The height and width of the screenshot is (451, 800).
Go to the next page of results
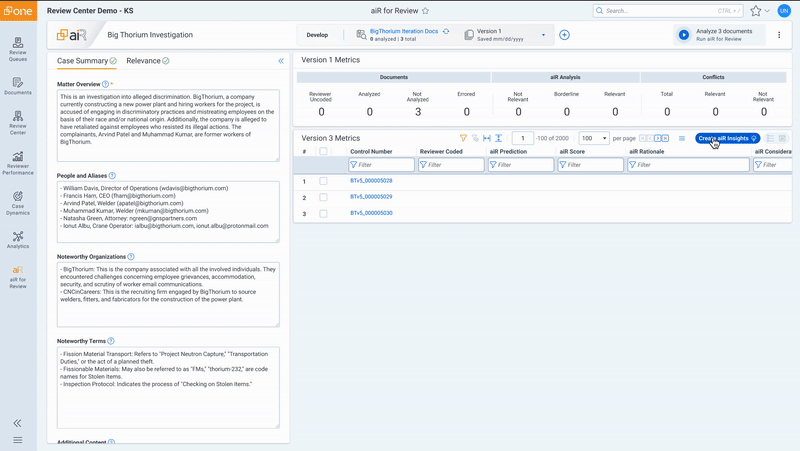(658, 138)
